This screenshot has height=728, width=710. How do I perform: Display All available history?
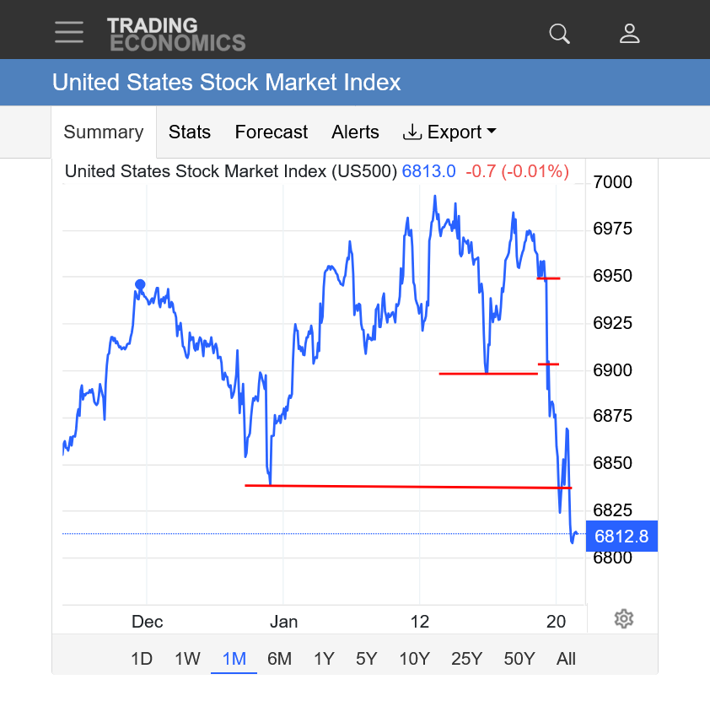click(566, 659)
